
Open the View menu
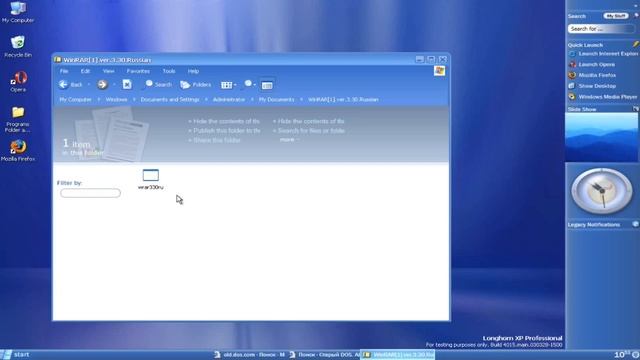[108, 71]
